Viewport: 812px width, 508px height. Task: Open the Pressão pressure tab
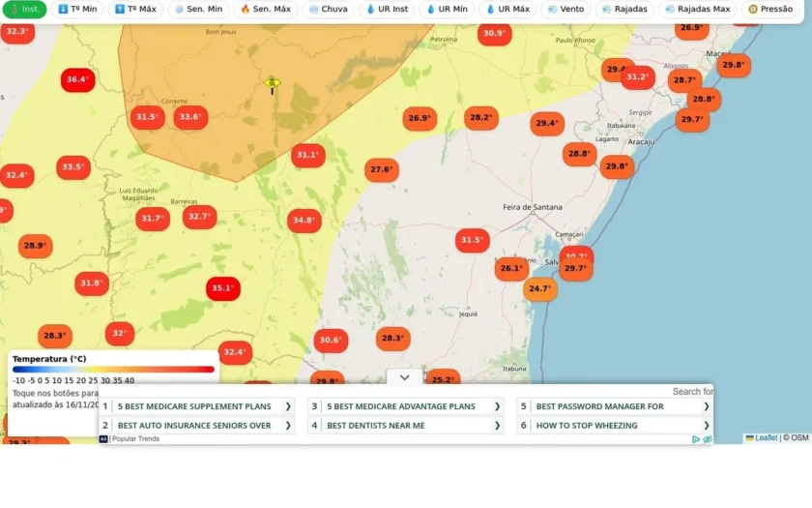[x=770, y=9]
